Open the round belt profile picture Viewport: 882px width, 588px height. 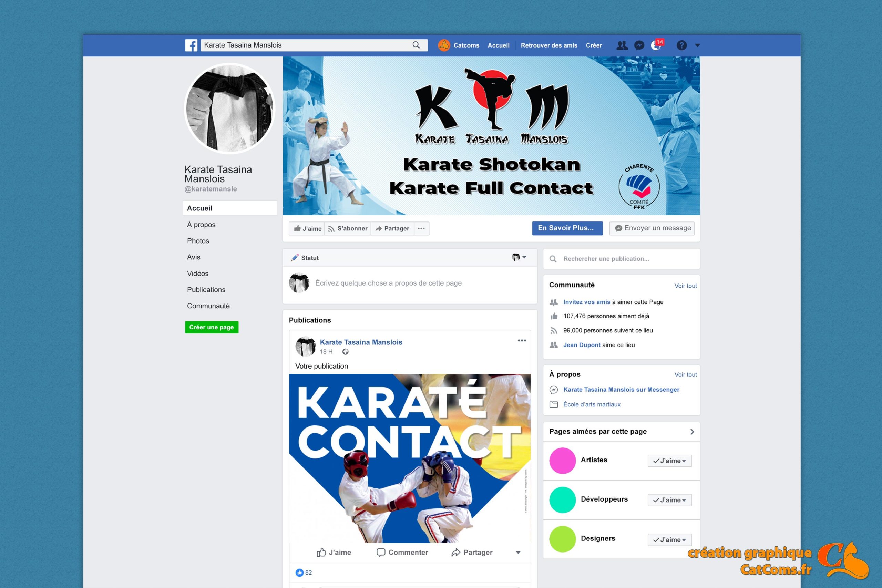[x=230, y=109]
